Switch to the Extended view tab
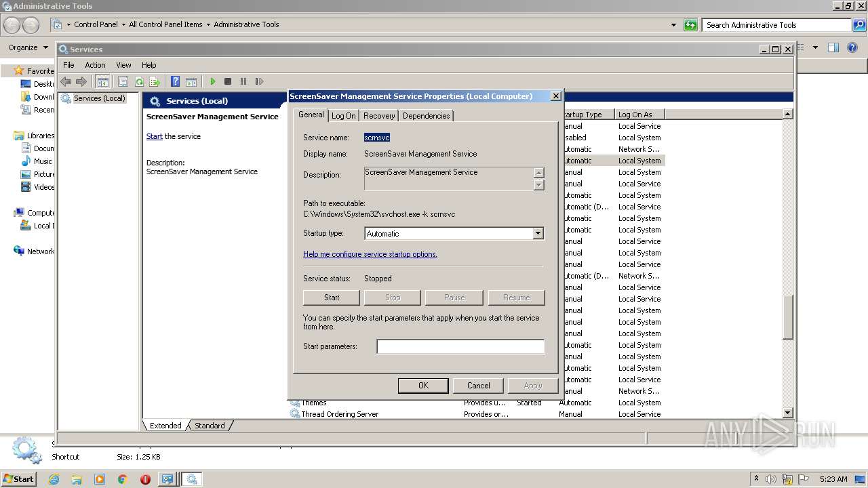Image resolution: width=868 pixels, height=488 pixels. coord(165,426)
